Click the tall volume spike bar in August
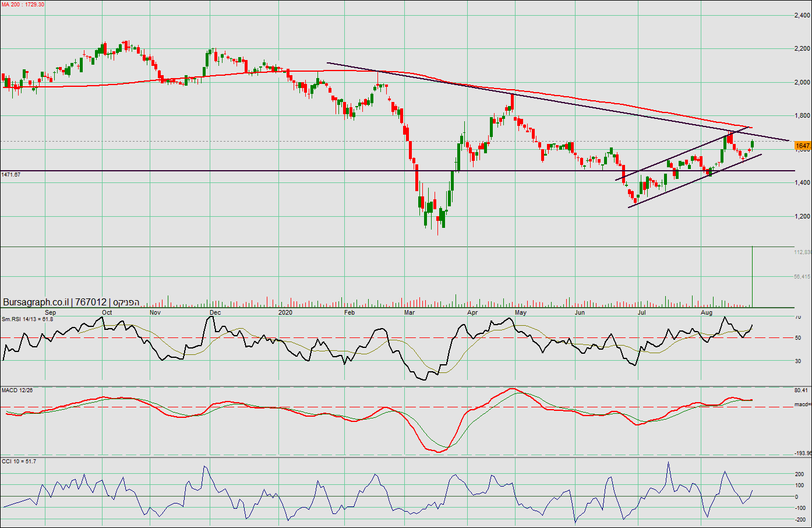Viewport: 812px width, 528px height. click(752, 277)
